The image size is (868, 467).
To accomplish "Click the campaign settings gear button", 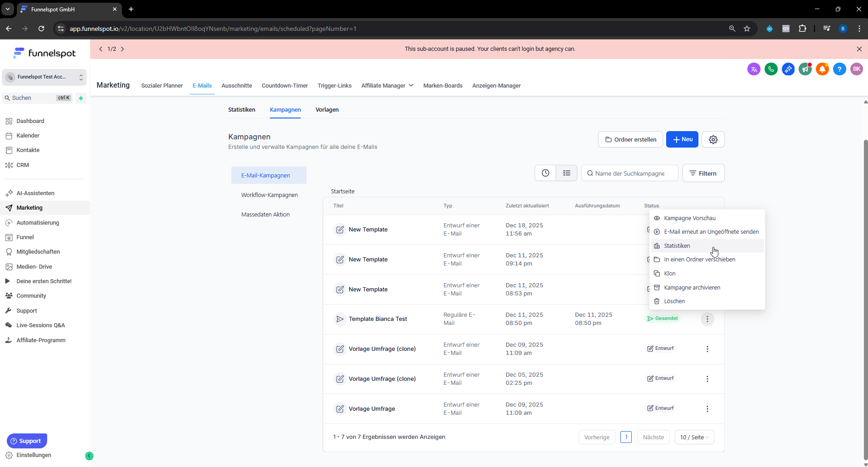I will click(x=713, y=139).
